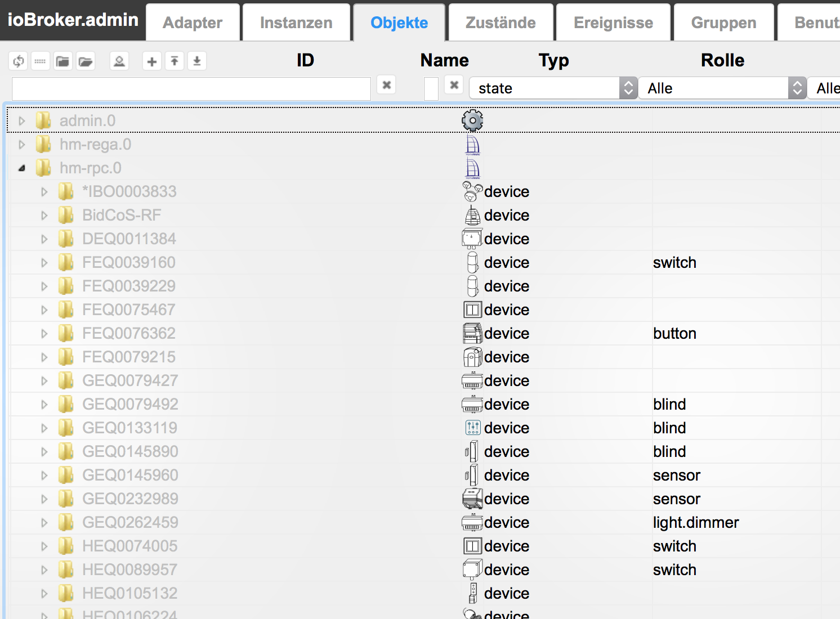Refresh the object tree with the reload icon
Viewport: 840px width, 619px height.
[x=19, y=61]
